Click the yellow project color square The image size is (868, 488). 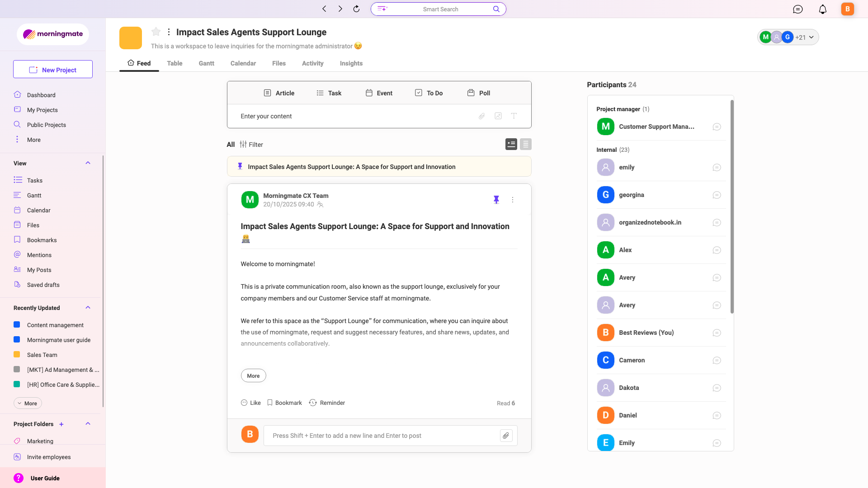[x=131, y=38]
